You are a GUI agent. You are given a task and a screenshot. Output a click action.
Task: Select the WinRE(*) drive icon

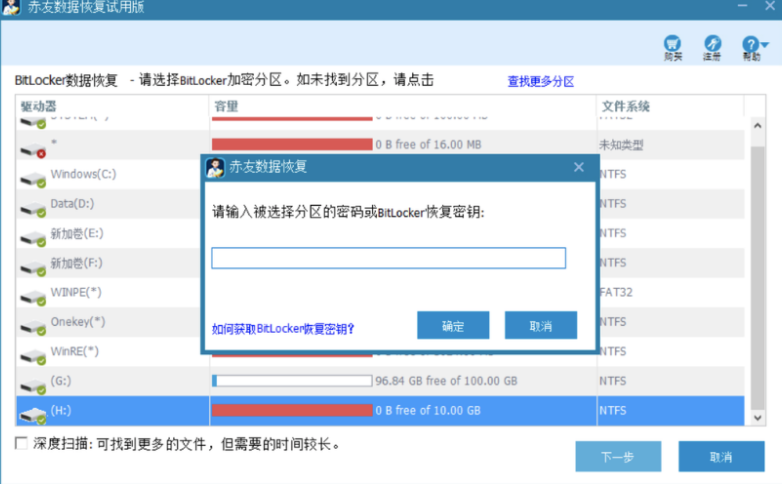coord(33,357)
